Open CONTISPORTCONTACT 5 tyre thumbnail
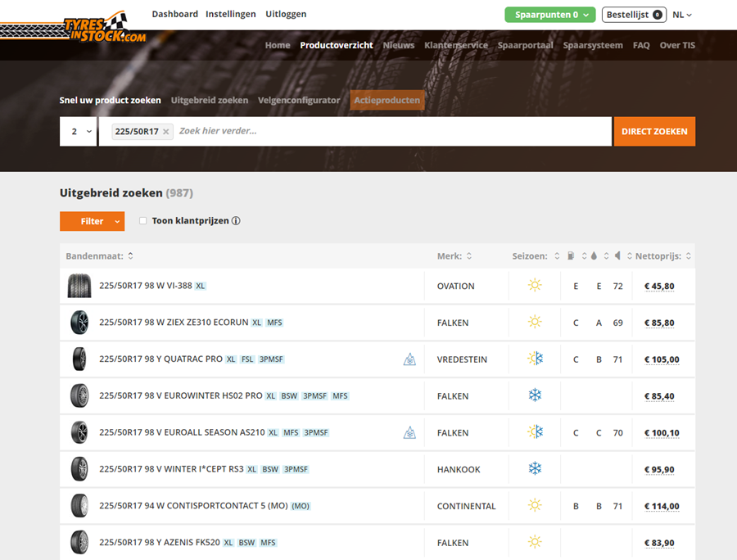 click(x=79, y=505)
